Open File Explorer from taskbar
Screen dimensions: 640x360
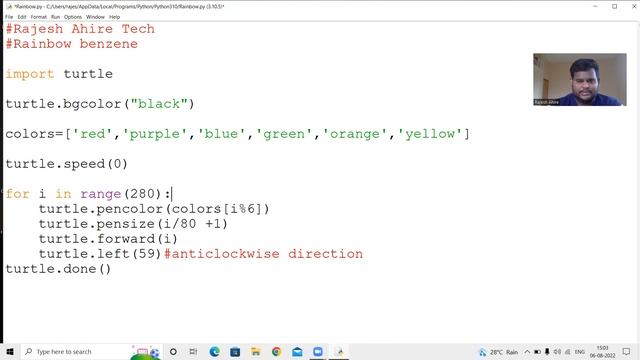pyautogui.click(x=256, y=351)
